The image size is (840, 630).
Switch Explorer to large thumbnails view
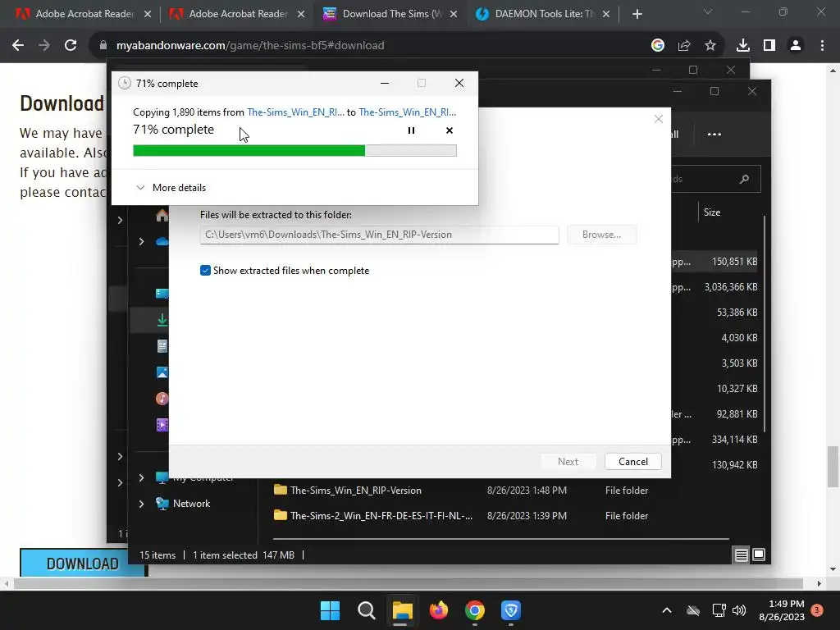point(759,555)
